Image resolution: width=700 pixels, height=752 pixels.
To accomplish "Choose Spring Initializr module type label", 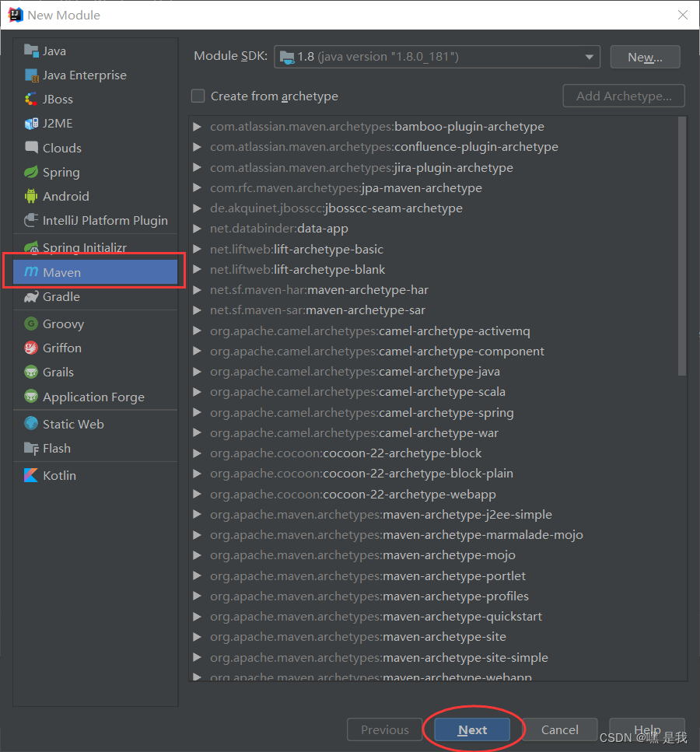I will [x=85, y=247].
